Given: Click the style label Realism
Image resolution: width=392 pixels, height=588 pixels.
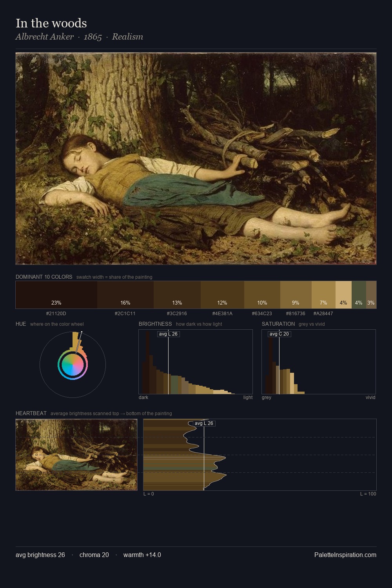Looking at the screenshot, I should (127, 36).
